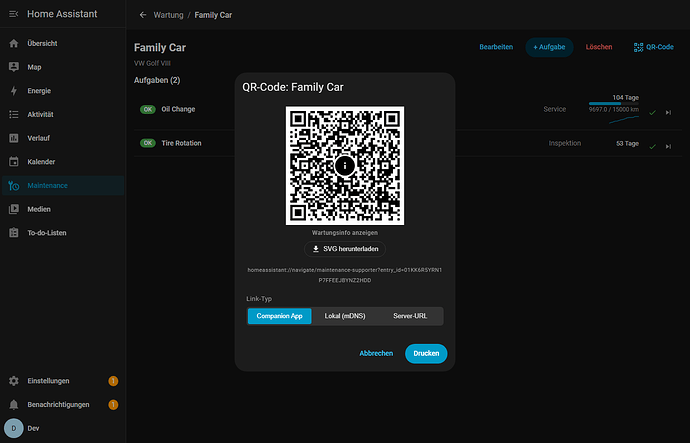
Task: Open the Benachrichtigungen bell icon
Action: pyautogui.click(x=14, y=405)
